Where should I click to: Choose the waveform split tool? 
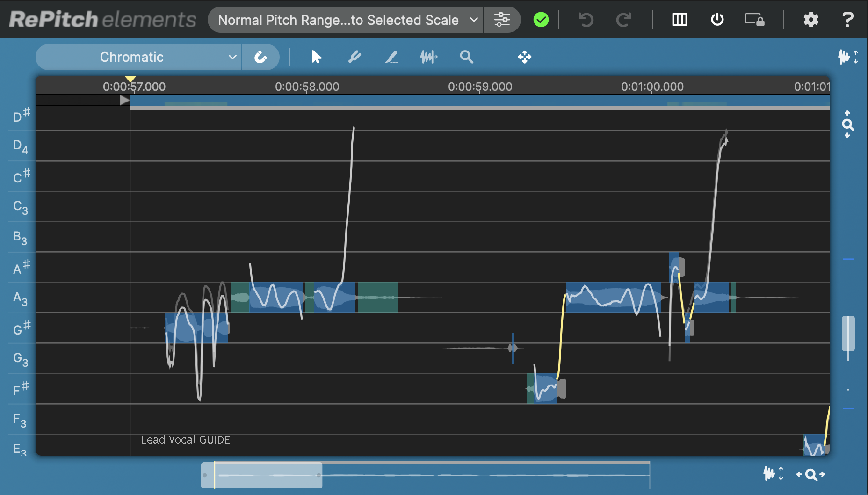point(428,57)
